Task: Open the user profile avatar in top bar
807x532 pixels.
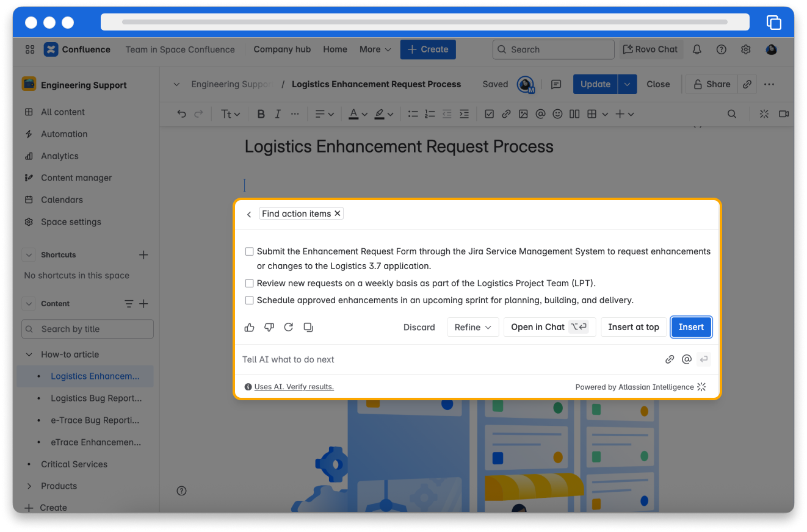Action: (771, 49)
